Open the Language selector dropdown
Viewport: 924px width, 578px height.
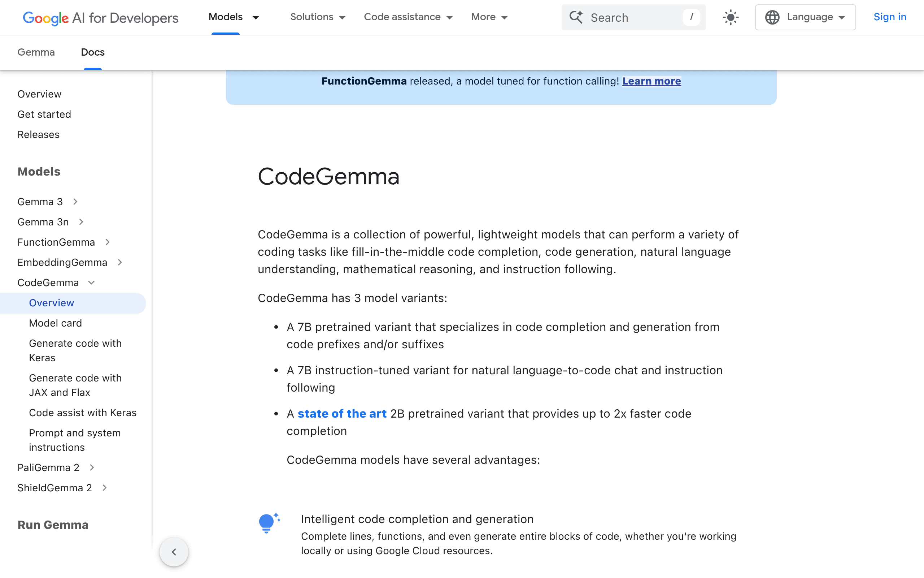pos(805,17)
